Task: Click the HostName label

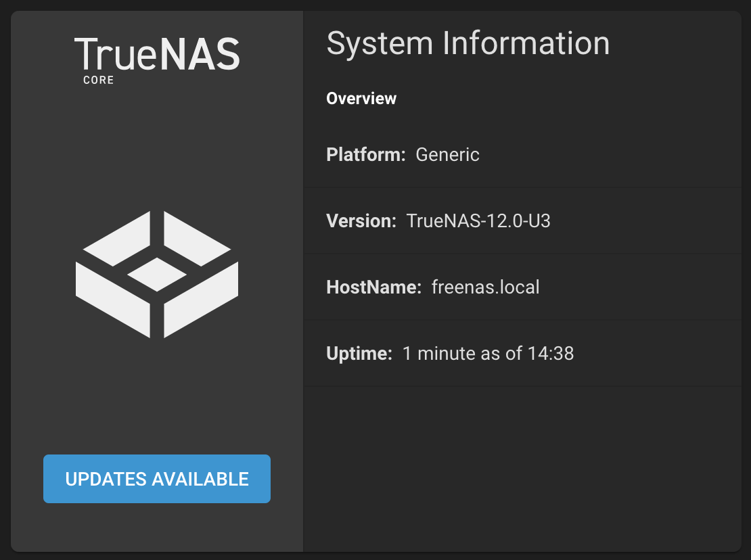Action: (373, 287)
